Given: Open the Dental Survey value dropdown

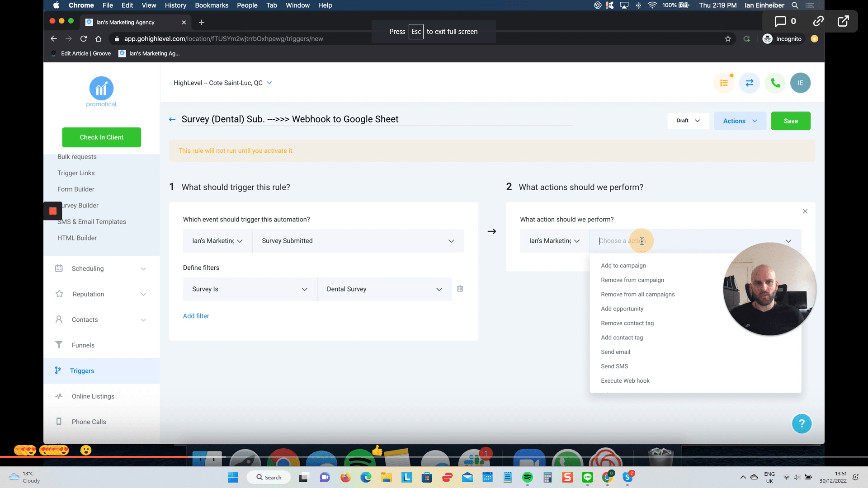Looking at the screenshot, I should [385, 289].
